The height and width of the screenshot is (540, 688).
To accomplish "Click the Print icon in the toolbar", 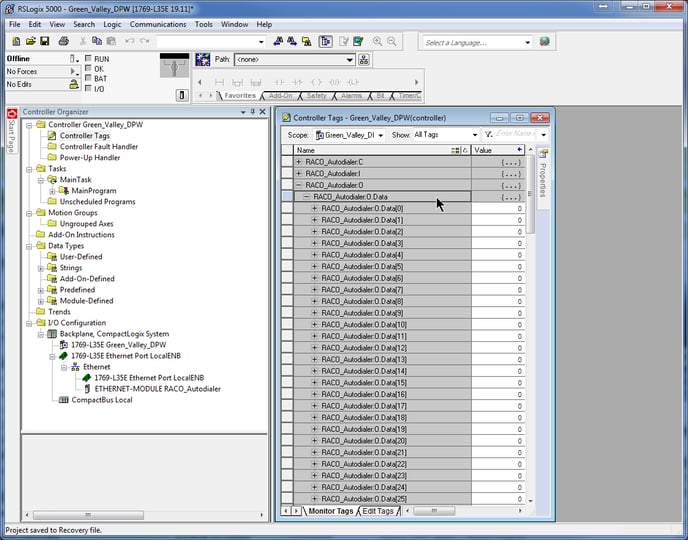I will point(63,42).
